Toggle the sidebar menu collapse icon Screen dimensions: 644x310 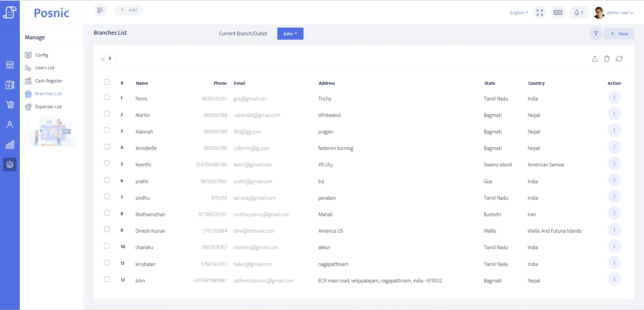pos(100,10)
